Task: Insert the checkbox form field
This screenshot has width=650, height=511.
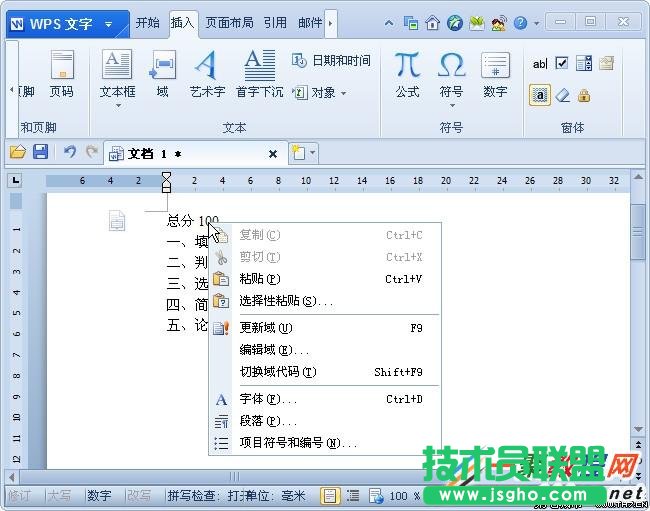Action: [562, 63]
